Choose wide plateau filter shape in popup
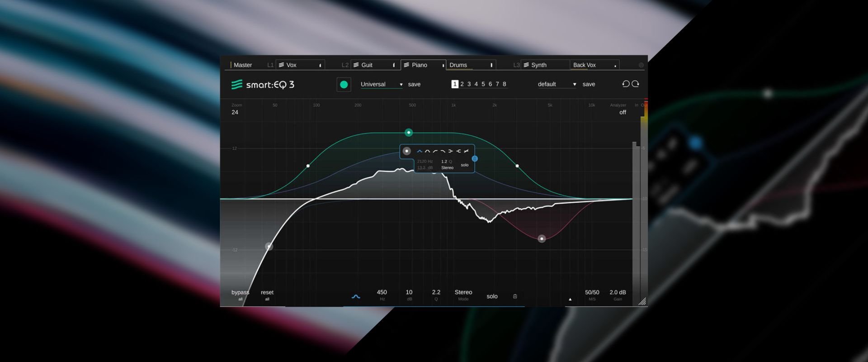 coord(427,151)
